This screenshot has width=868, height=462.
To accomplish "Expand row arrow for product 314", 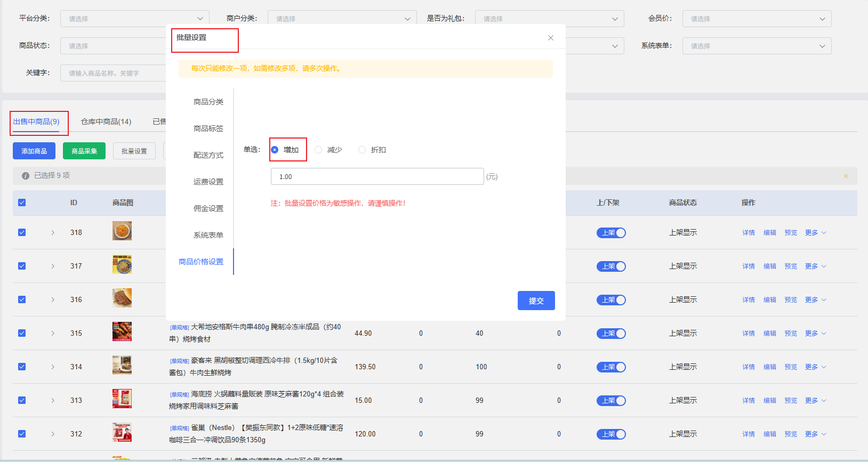I will tap(53, 367).
